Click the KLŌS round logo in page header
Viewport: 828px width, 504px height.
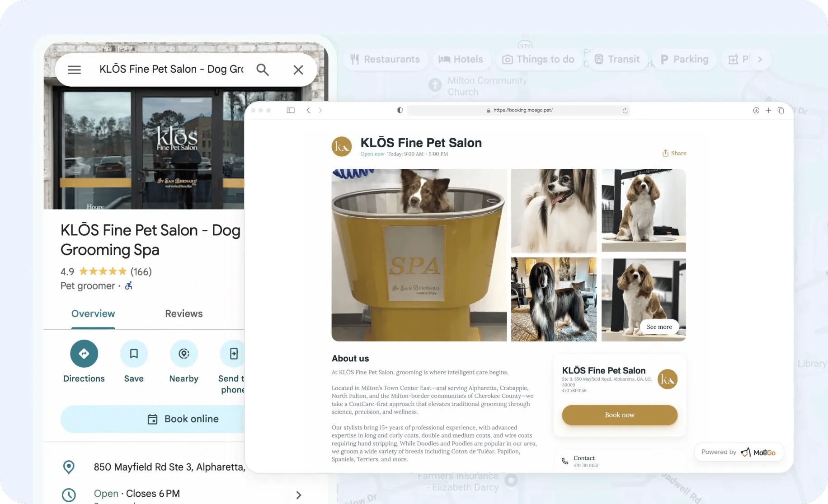pyautogui.click(x=342, y=147)
